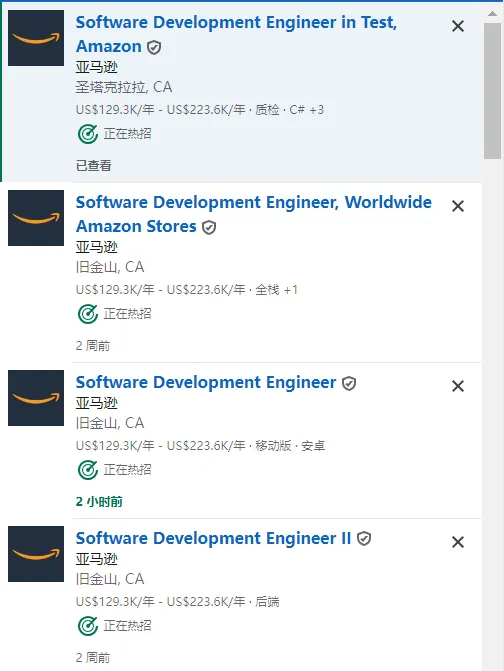Click the vertical scrollbar thumb

[492, 91]
